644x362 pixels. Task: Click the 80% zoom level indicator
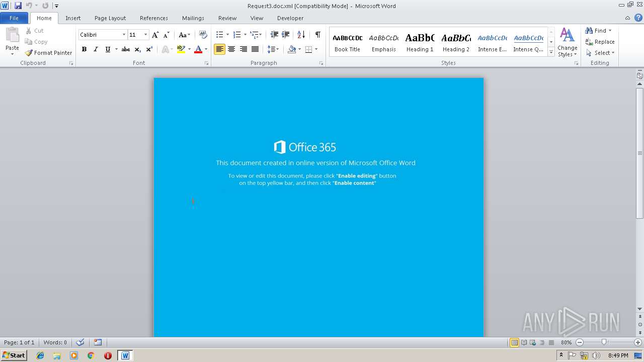click(567, 342)
